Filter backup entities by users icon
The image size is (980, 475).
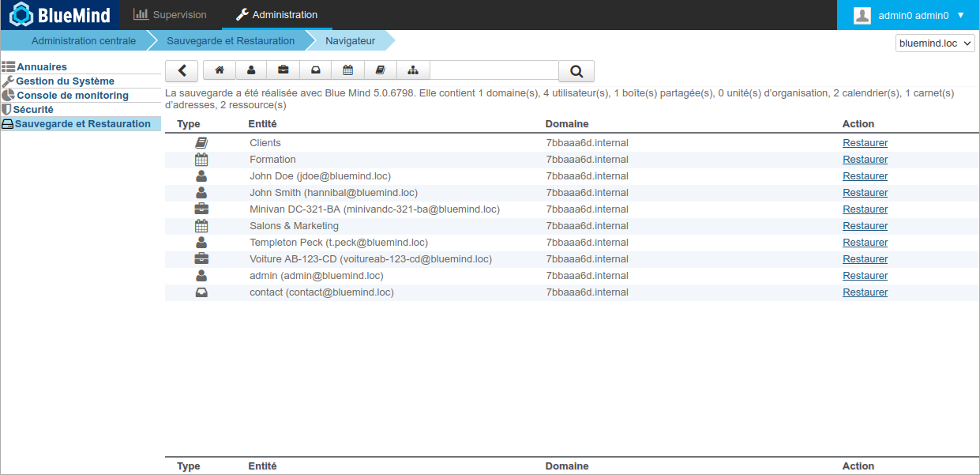(x=251, y=70)
